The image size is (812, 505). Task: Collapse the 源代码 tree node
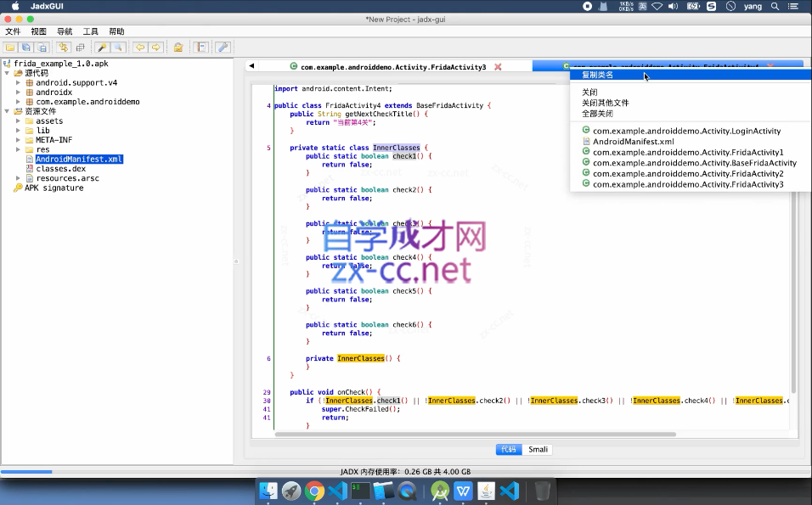[8, 73]
